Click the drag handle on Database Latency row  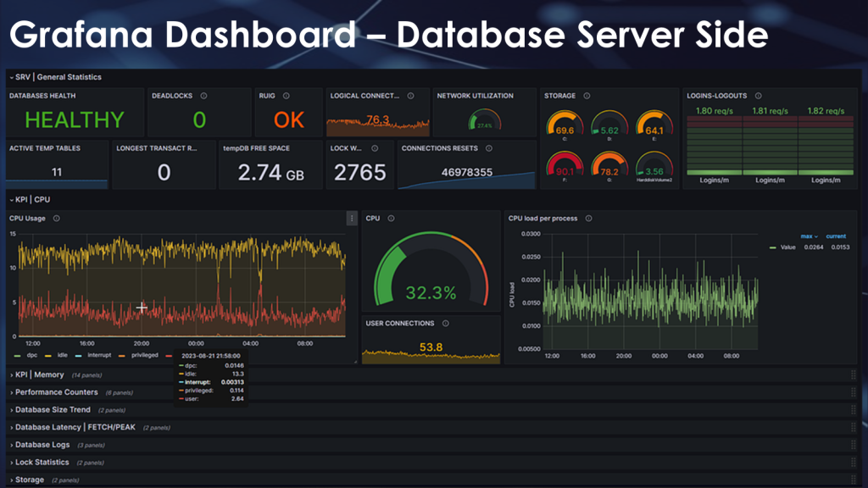tap(854, 427)
